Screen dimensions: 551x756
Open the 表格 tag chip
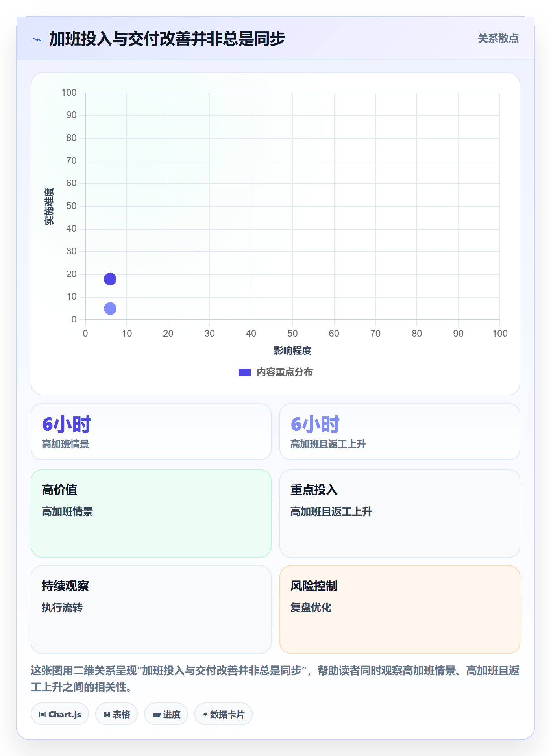116,714
